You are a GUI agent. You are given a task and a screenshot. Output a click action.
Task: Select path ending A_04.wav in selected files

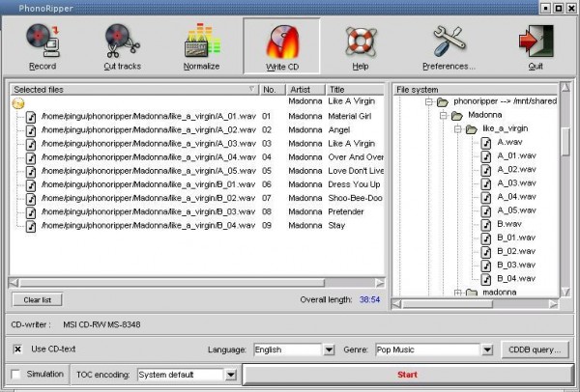[x=148, y=157]
